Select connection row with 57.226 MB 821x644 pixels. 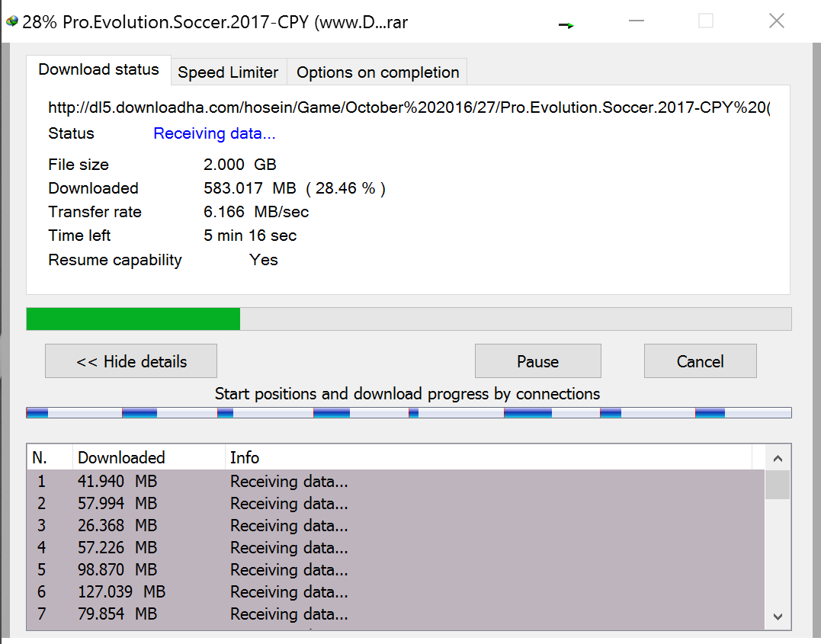pyautogui.click(x=396, y=547)
